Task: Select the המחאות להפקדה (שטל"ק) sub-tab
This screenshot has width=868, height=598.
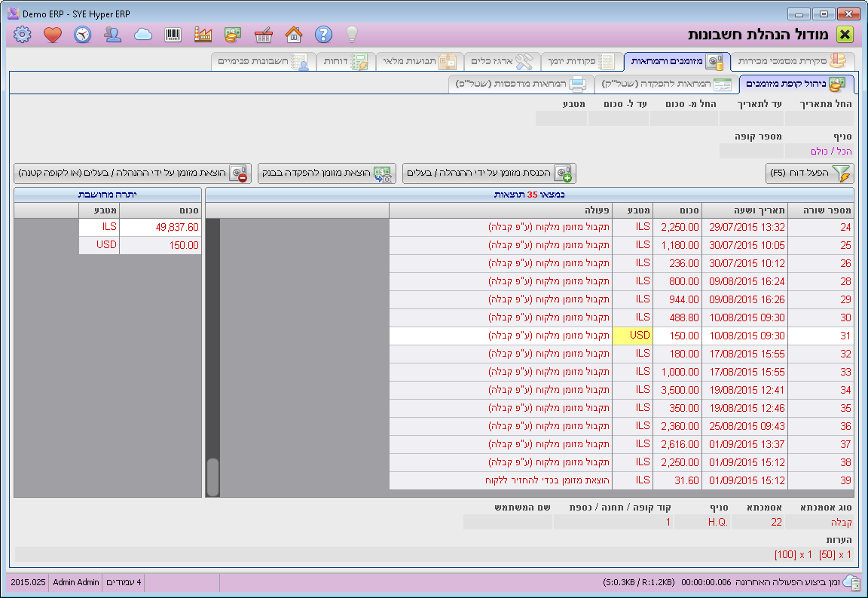Action: [x=665, y=84]
